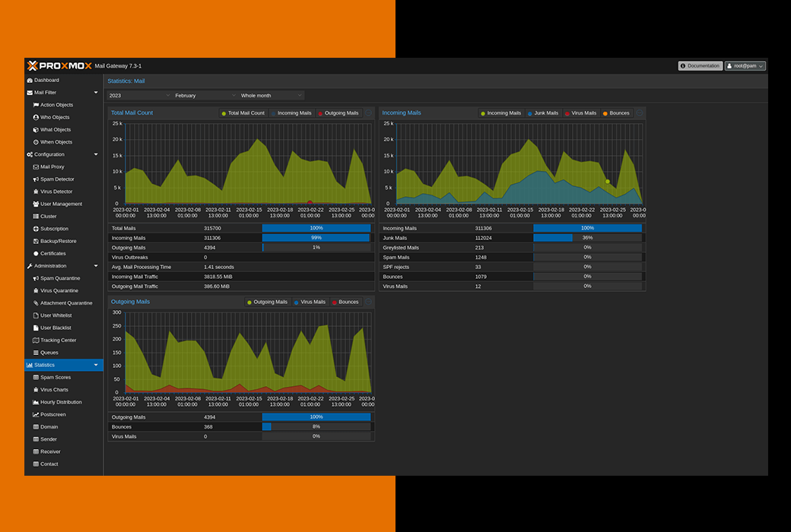Open the February month dropdown

coord(205,96)
